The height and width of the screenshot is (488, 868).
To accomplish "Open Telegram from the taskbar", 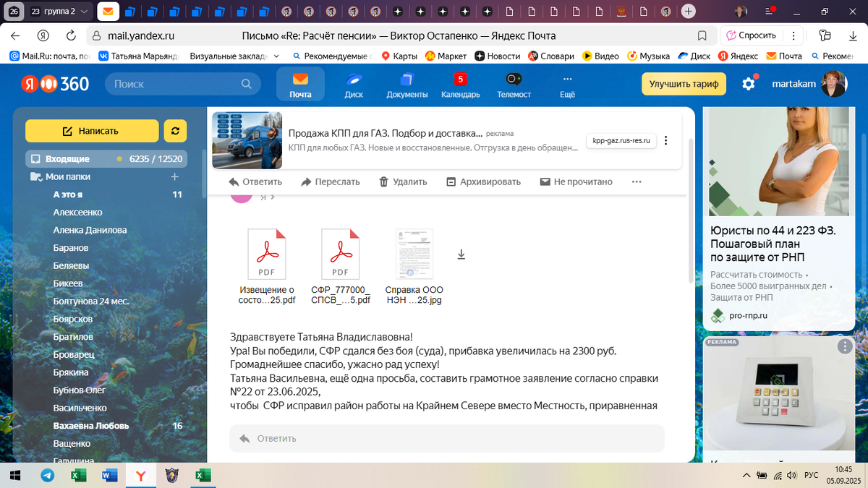I will [x=48, y=476].
